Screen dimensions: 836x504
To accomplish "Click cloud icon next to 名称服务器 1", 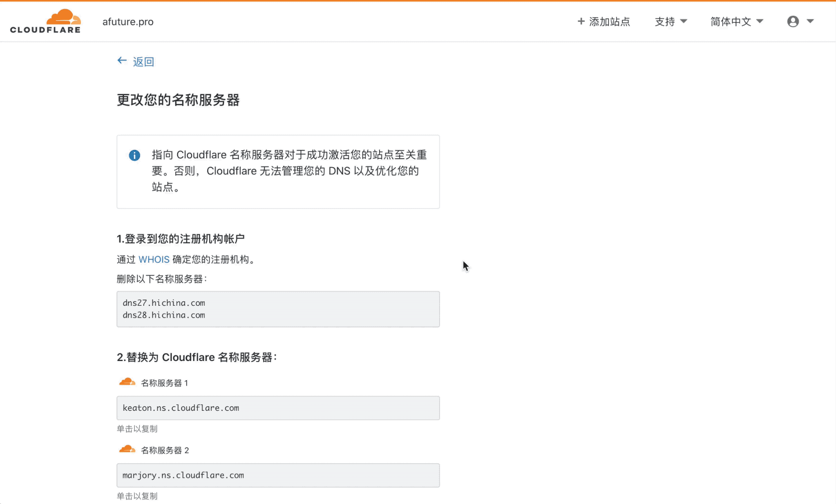I will (x=127, y=382).
